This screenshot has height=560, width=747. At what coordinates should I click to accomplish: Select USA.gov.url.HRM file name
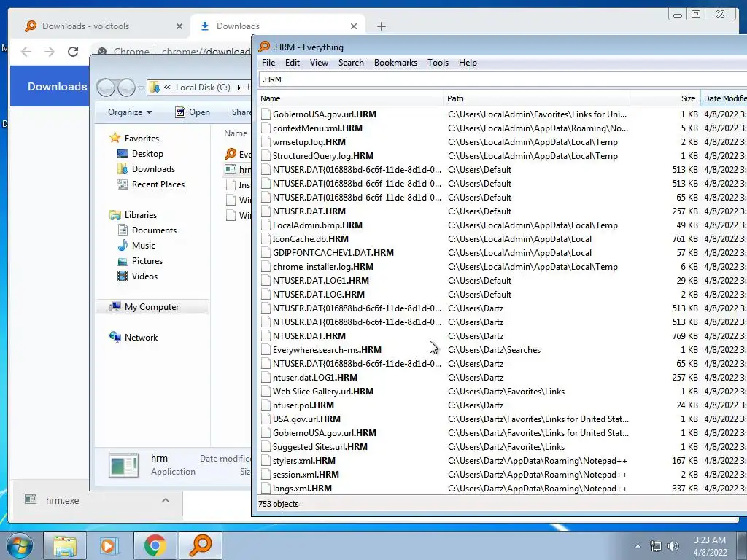click(306, 419)
